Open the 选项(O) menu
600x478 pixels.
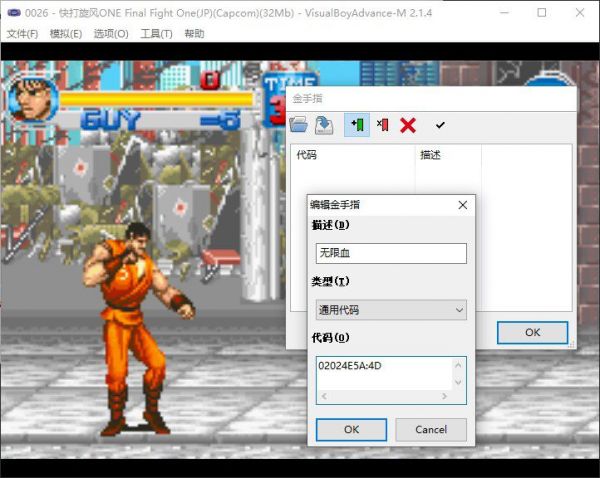tap(111, 34)
